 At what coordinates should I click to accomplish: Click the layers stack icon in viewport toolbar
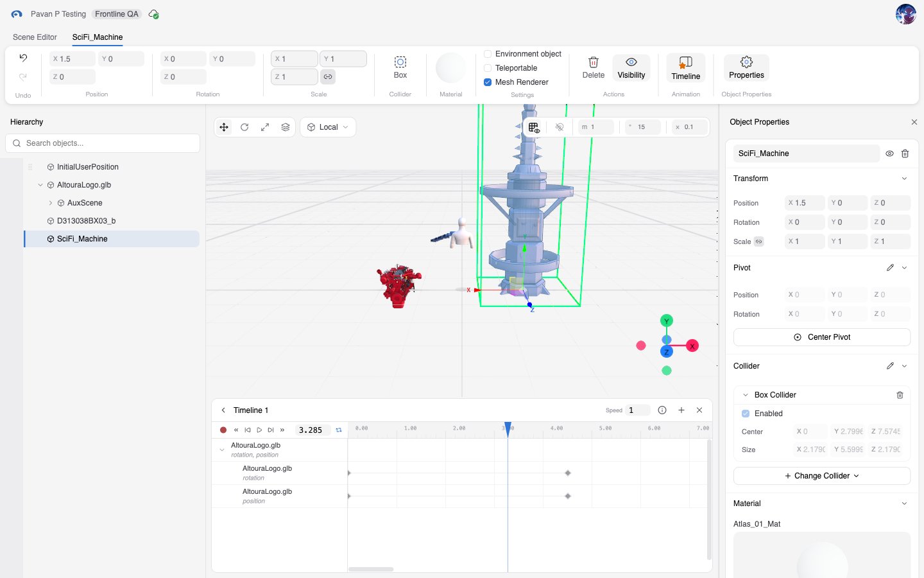[286, 127]
